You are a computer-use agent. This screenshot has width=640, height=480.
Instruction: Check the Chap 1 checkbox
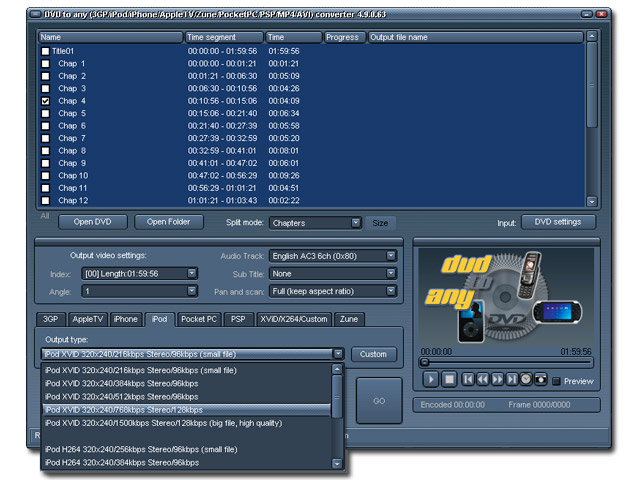[x=45, y=64]
